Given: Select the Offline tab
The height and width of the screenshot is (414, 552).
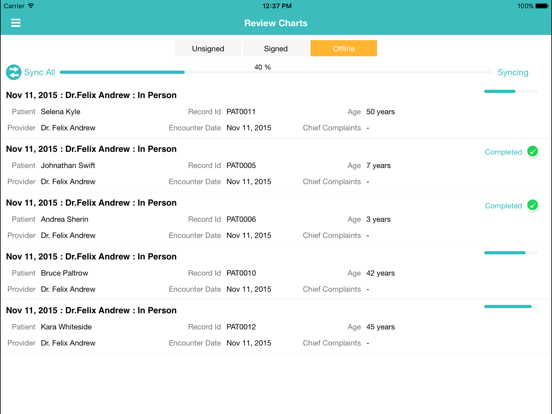Looking at the screenshot, I should point(344,48).
